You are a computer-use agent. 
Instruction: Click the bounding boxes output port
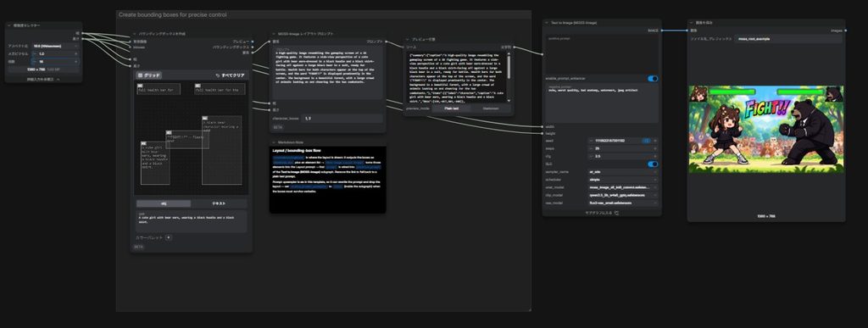[253, 47]
